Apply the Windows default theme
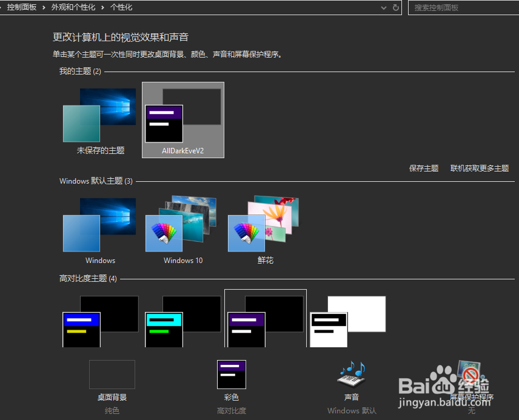Screen dimensions: 519x420 pos(99,225)
